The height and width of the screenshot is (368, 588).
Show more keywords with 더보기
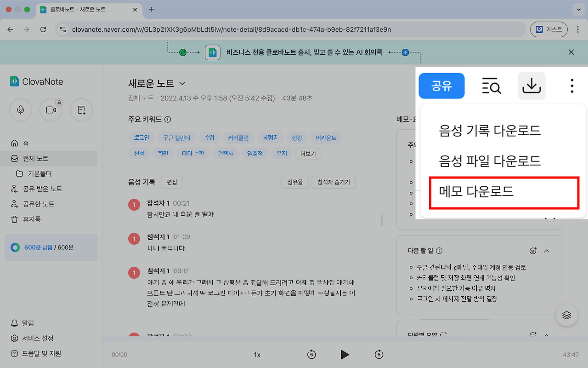pyautogui.click(x=308, y=153)
